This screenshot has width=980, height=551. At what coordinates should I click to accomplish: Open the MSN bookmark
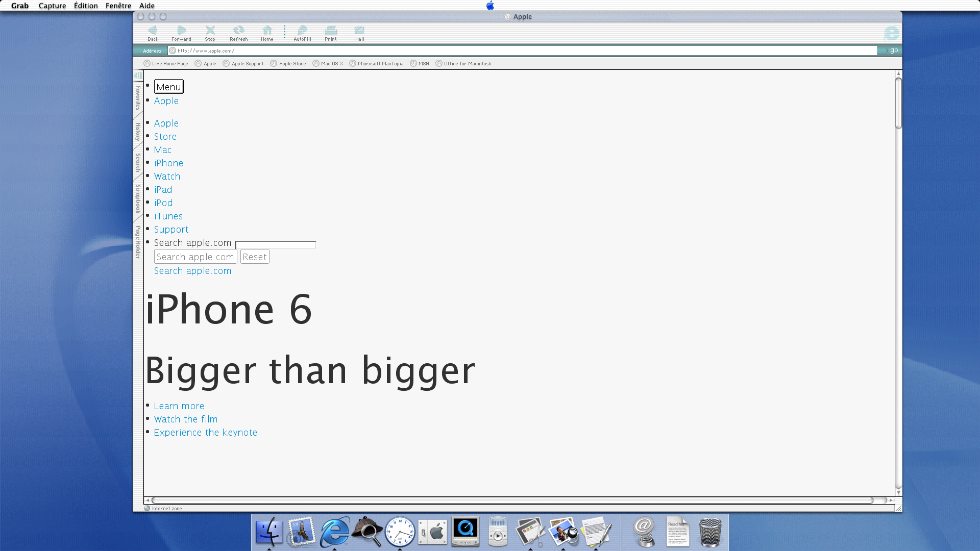pos(420,64)
